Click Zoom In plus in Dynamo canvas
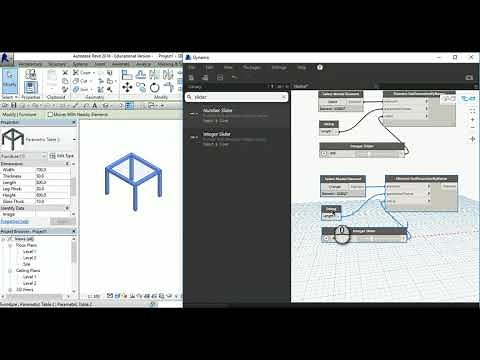 click(472, 119)
